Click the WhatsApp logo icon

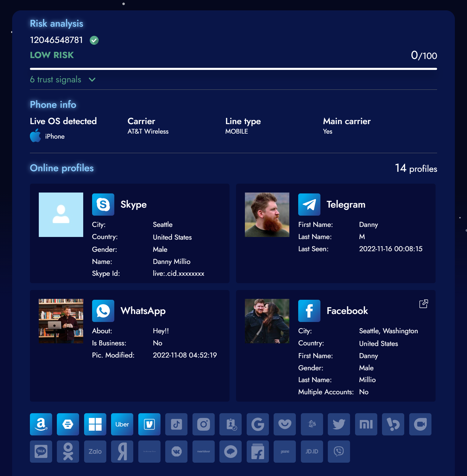pos(103,311)
